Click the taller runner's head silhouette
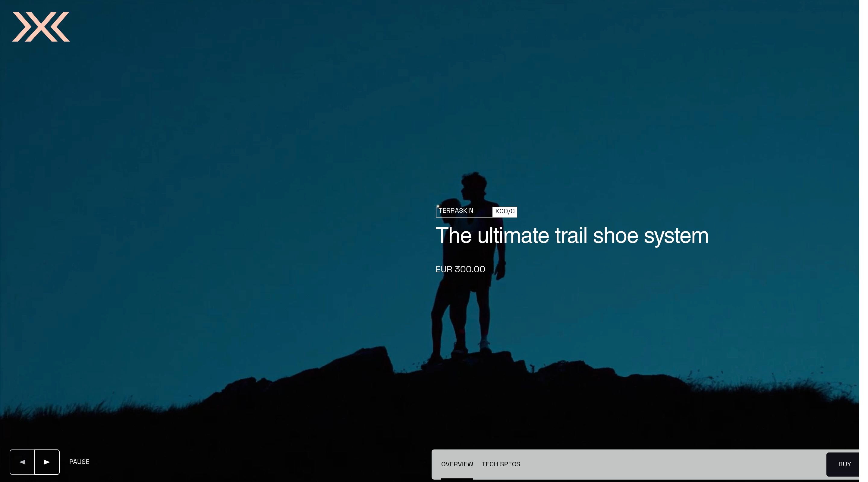Viewport: 868px width, 482px height. (x=474, y=185)
